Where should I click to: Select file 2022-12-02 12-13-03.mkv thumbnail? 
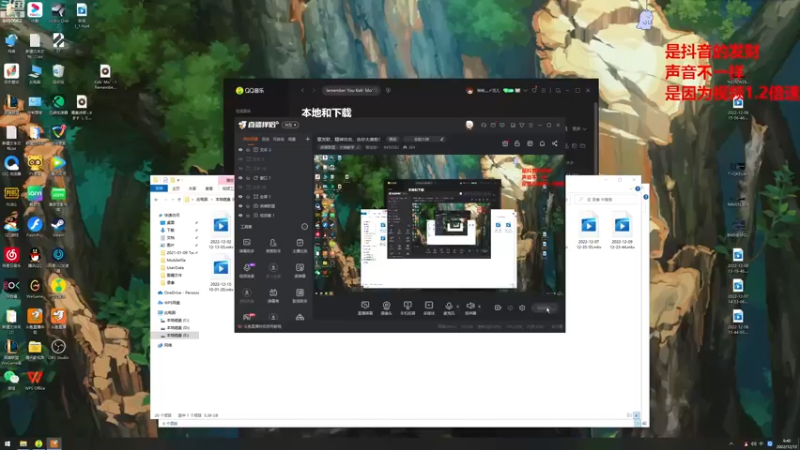tap(221, 225)
